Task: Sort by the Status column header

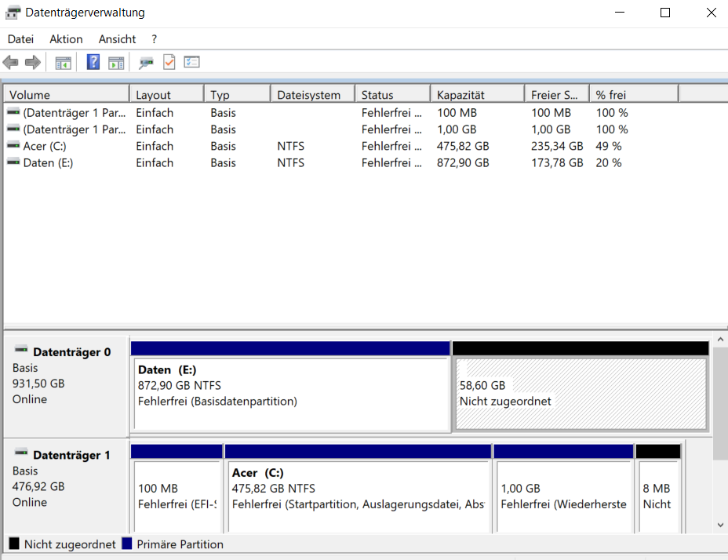Action: click(x=393, y=95)
